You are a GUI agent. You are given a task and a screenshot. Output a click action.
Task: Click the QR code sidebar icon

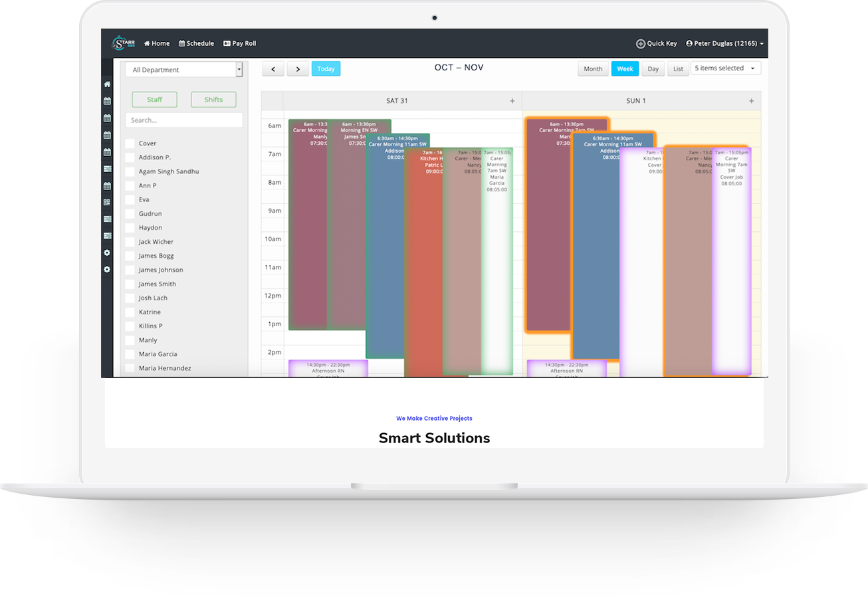coord(107,202)
